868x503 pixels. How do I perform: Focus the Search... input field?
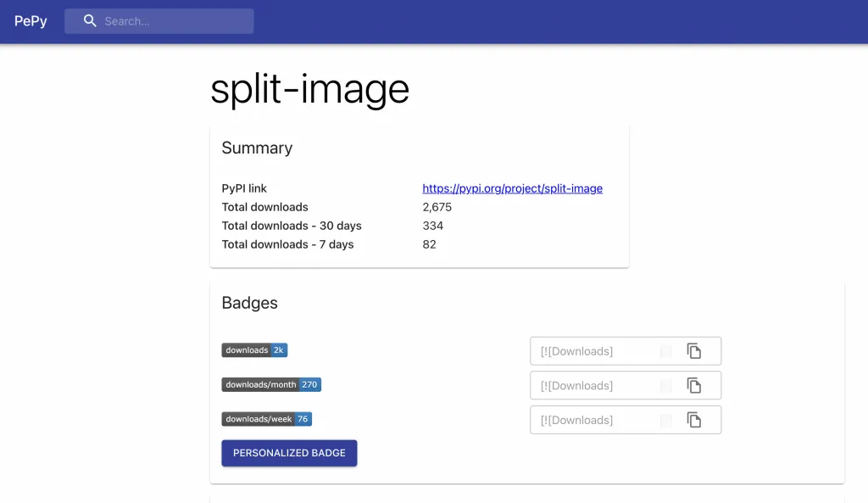(x=159, y=21)
